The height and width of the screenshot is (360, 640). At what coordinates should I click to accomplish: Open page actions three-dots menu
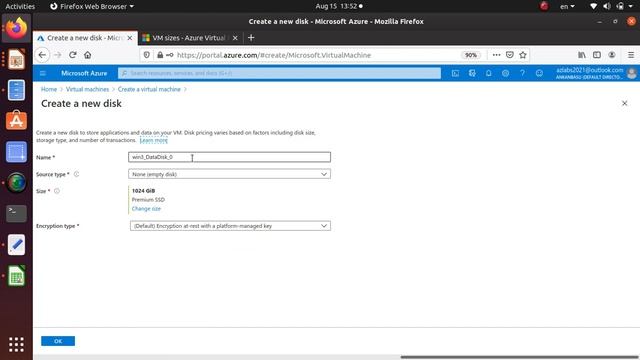[x=496, y=55]
